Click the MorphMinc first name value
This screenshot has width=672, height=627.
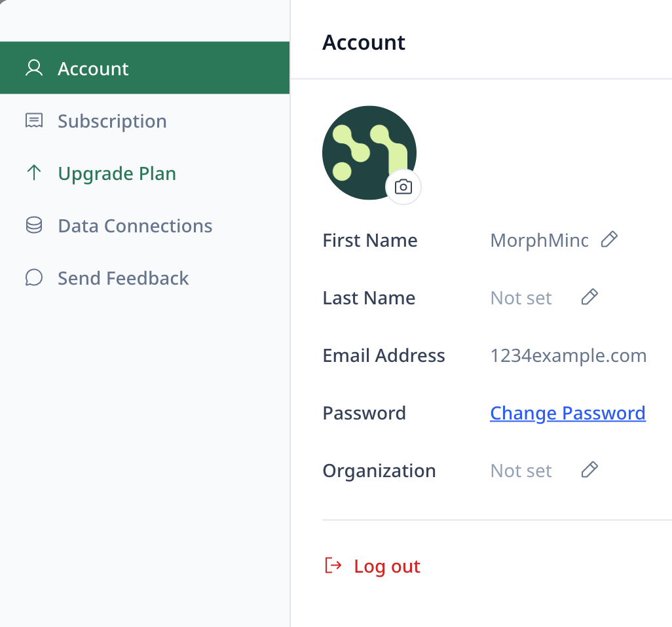pyautogui.click(x=539, y=240)
